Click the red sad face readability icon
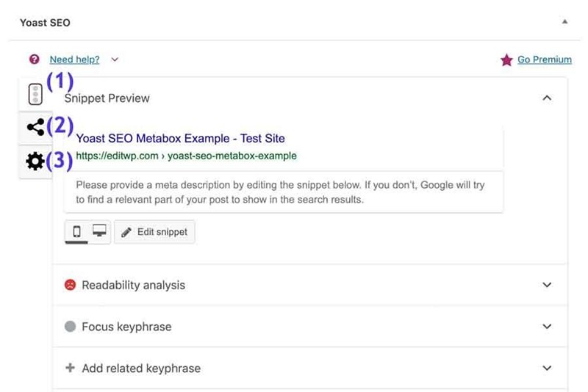 [x=70, y=285]
